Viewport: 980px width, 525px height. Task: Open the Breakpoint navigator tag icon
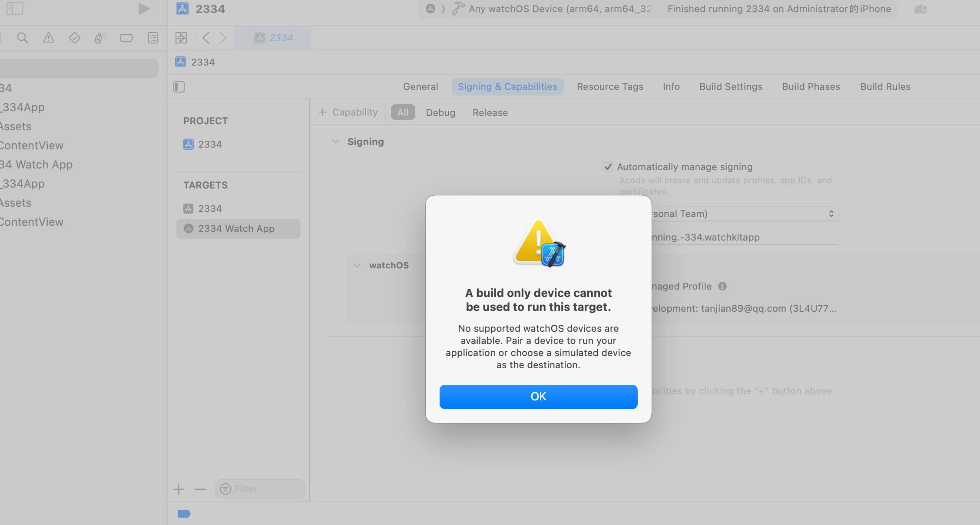126,38
